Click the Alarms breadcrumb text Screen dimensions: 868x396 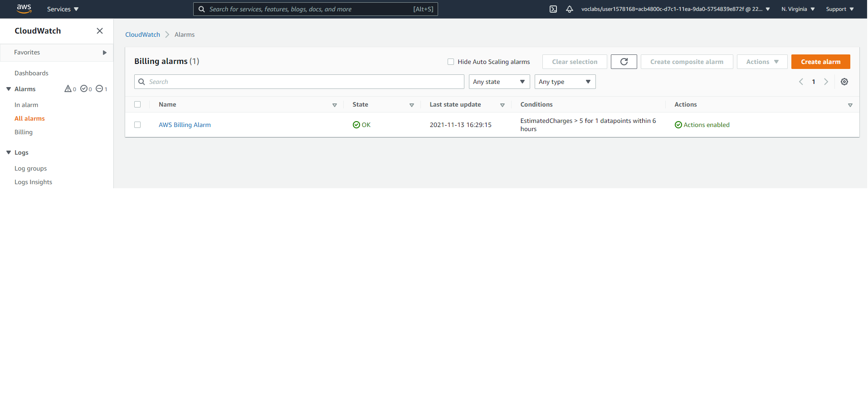[x=185, y=34]
